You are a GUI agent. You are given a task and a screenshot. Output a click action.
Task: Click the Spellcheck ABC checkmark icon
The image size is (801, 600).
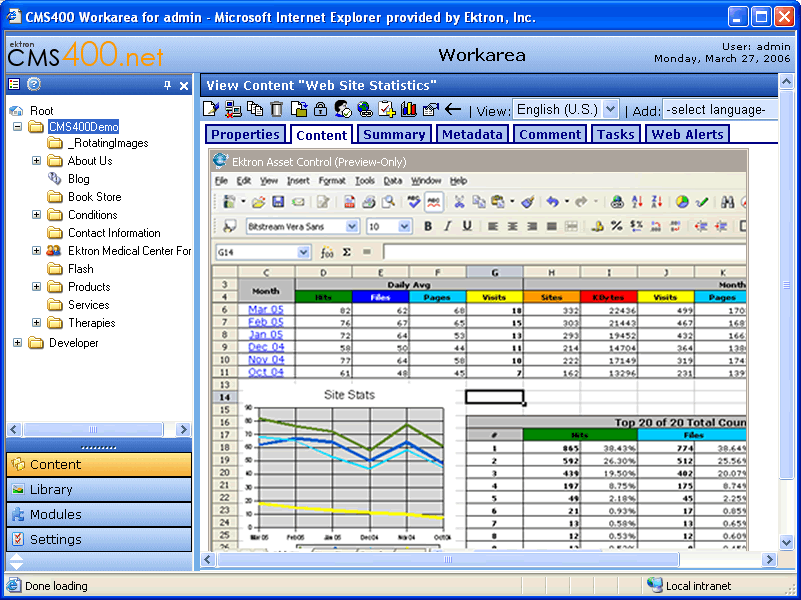(414, 202)
